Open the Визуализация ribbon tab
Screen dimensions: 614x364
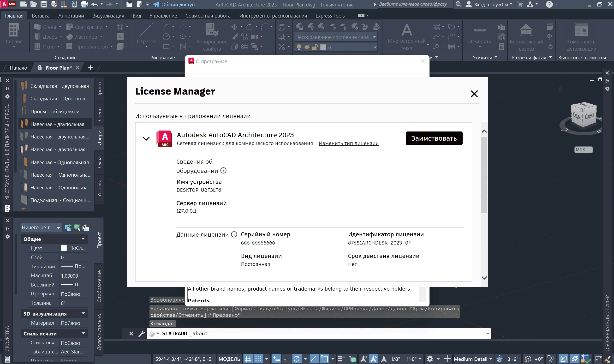108,16
